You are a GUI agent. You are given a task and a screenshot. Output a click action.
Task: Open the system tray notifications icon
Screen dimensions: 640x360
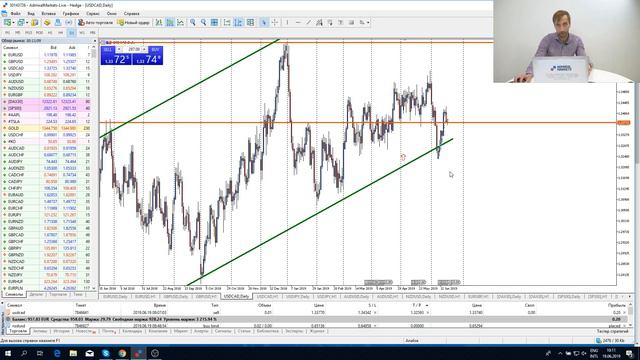tap(629, 353)
